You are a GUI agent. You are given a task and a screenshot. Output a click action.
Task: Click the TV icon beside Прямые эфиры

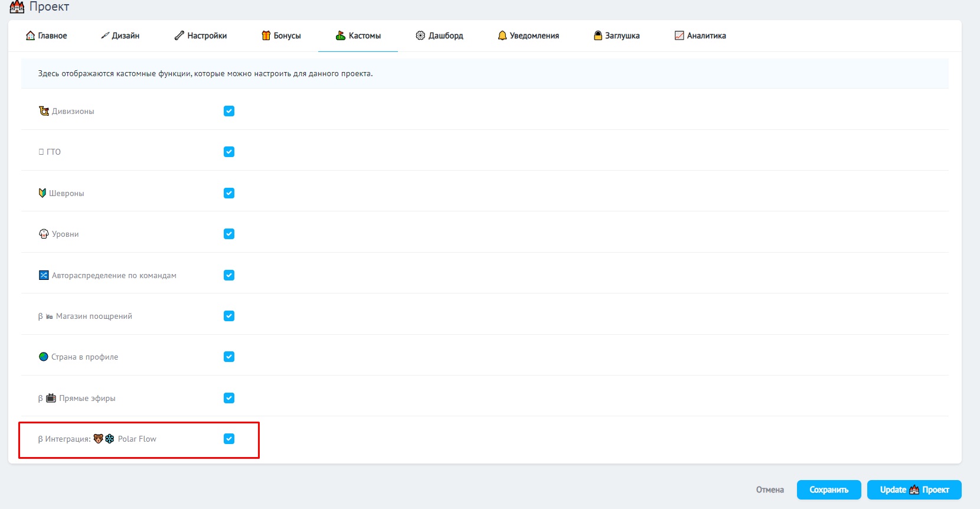(x=51, y=398)
